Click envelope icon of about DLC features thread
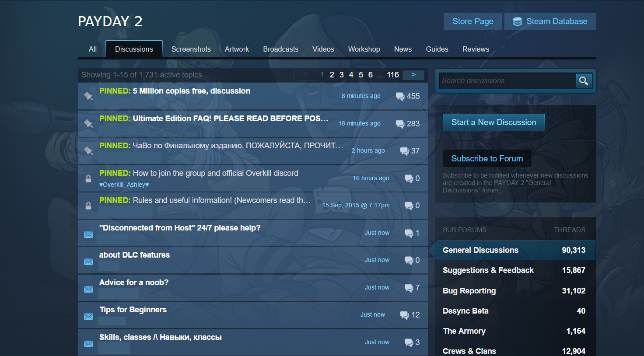 coord(88,262)
